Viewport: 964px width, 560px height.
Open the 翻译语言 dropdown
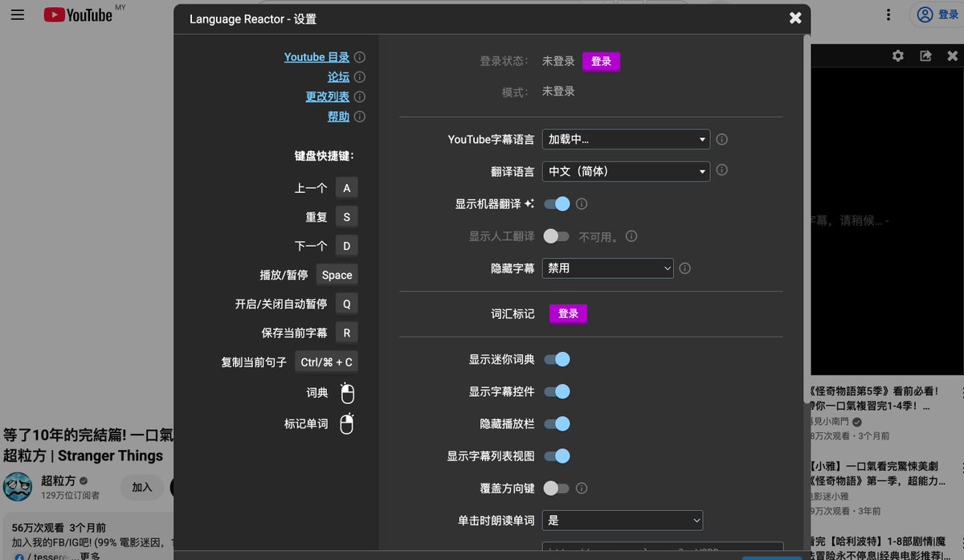[626, 171]
